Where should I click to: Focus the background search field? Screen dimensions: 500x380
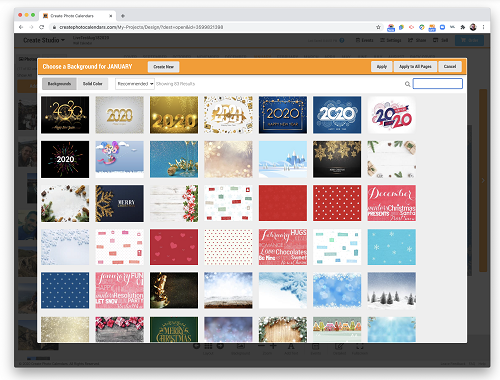[438, 84]
